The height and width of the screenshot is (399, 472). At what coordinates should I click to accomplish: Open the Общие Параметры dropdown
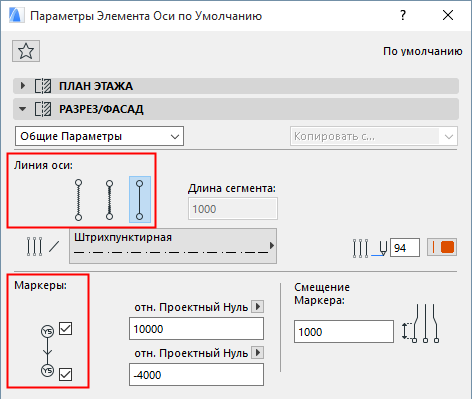coord(99,136)
